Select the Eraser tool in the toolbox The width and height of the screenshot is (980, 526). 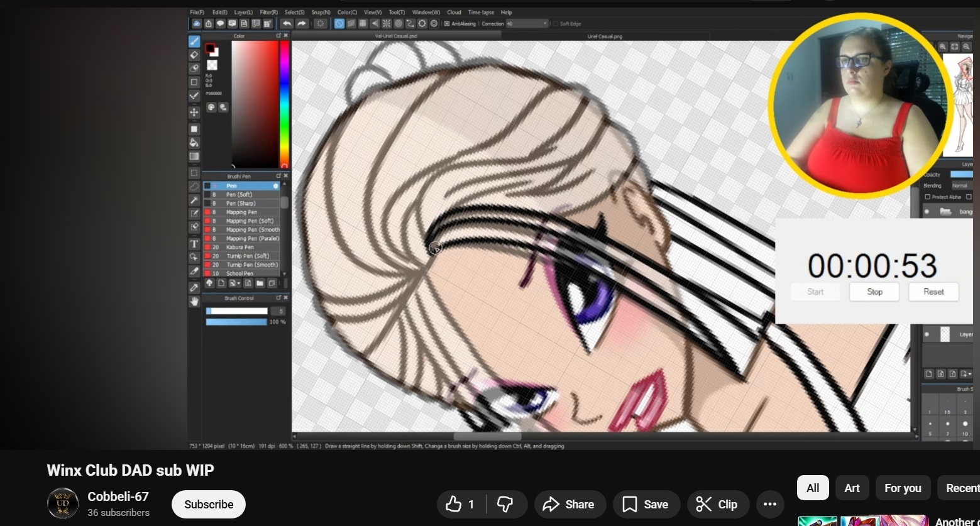(194, 55)
